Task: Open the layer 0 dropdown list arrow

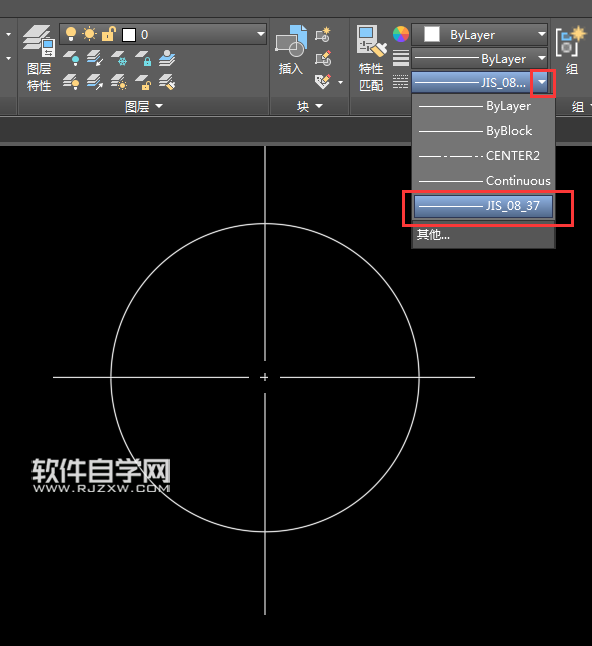Action: pos(260,34)
